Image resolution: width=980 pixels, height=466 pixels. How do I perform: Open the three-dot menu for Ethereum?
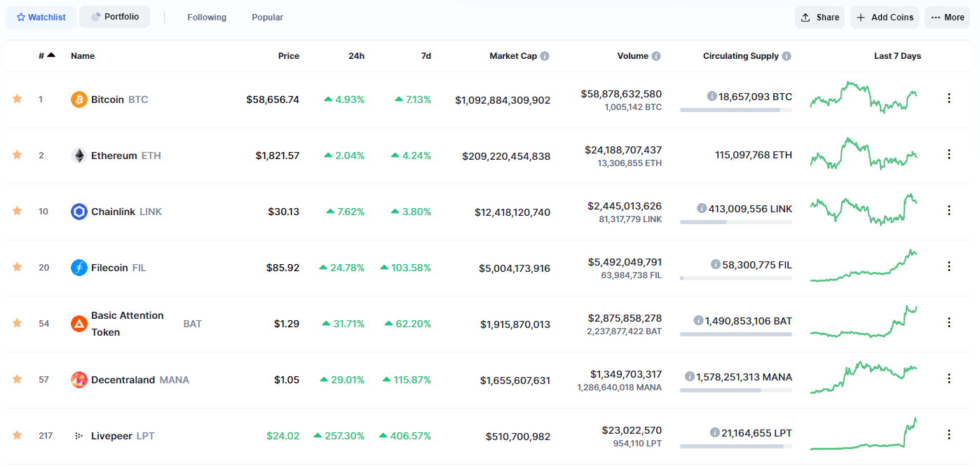click(x=949, y=154)
